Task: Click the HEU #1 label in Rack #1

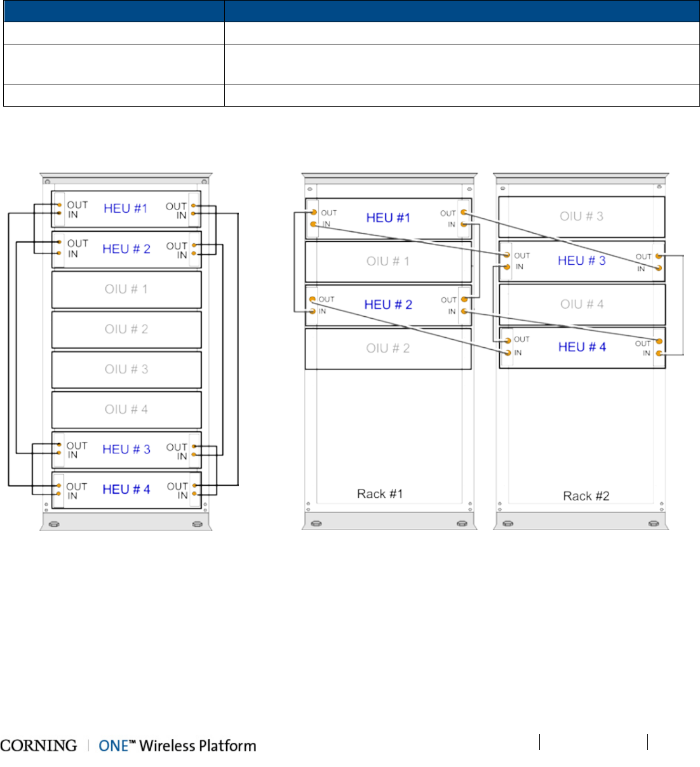Action: coord(388,218)
